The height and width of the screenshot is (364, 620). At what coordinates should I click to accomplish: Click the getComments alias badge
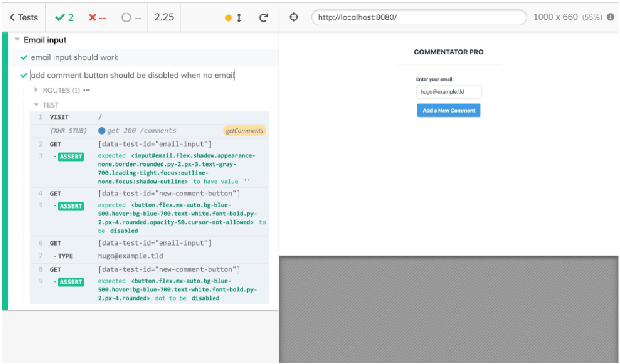(245, 131)
